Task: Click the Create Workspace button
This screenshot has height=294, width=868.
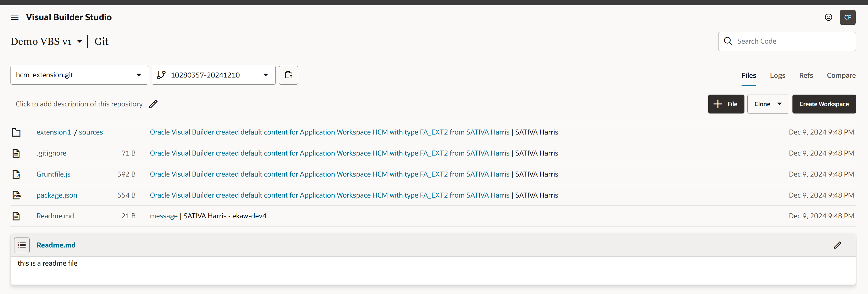Action: tap(824, 104)
